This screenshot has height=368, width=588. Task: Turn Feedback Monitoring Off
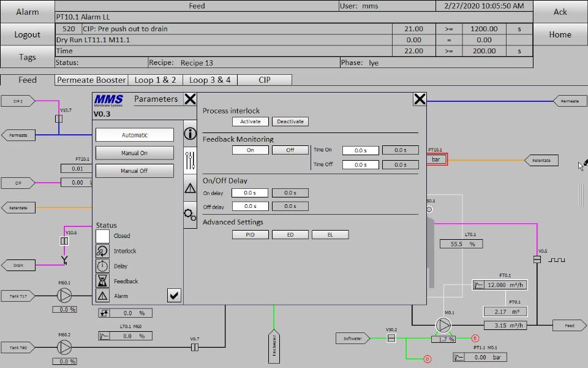pos(290,150)
